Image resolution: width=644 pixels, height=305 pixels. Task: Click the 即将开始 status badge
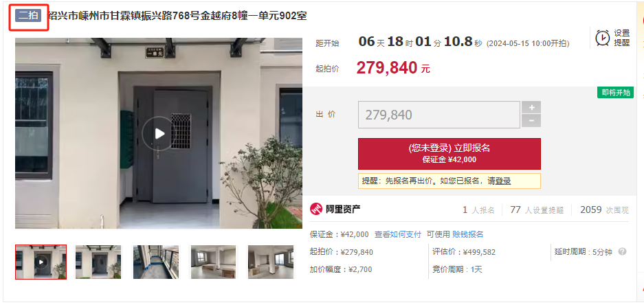[615, 93]
